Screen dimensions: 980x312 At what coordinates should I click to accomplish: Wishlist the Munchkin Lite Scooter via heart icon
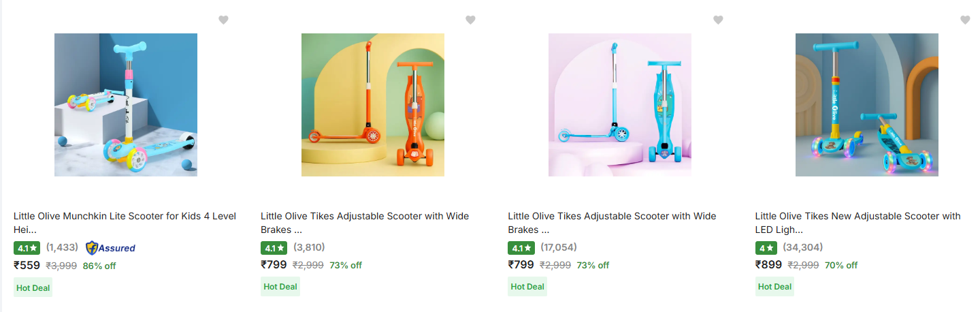223,20
